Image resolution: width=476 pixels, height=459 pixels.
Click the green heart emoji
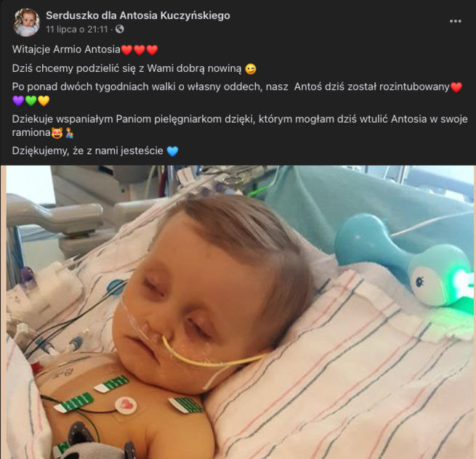31,100
